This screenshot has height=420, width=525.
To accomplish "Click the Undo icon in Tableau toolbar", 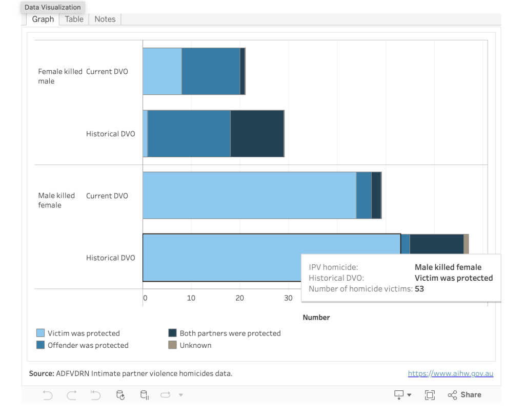I will tap(48, 395).
